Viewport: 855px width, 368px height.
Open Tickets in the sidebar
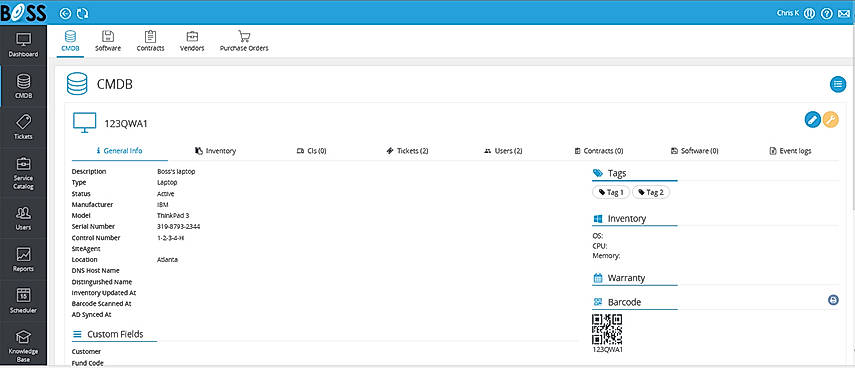click(23, 127)
